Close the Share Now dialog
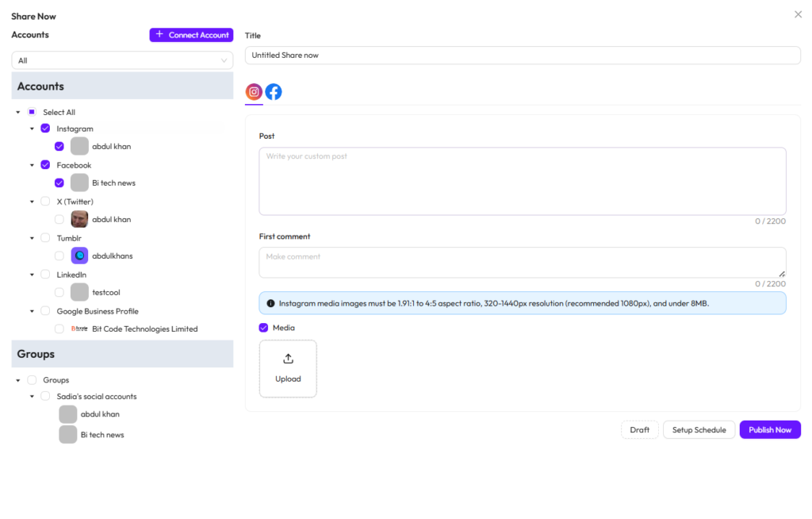812x519 pixels. click(x=798, y=14)
